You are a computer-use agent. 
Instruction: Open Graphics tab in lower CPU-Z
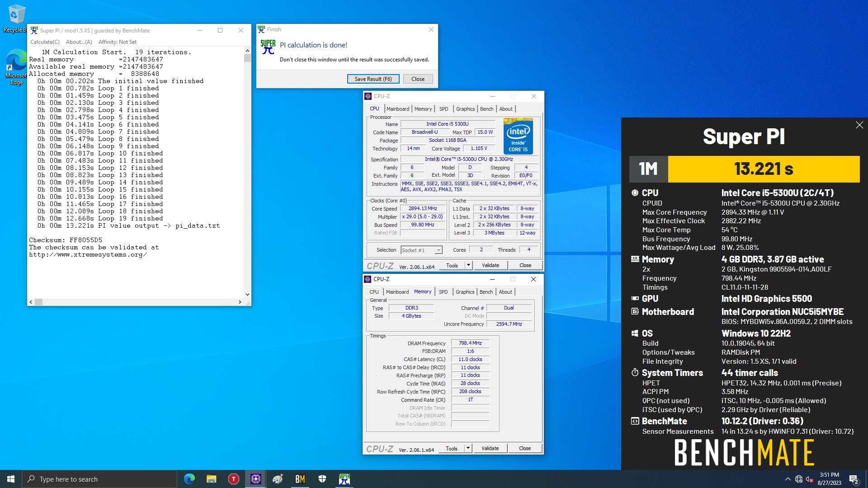tap(465, 292)
